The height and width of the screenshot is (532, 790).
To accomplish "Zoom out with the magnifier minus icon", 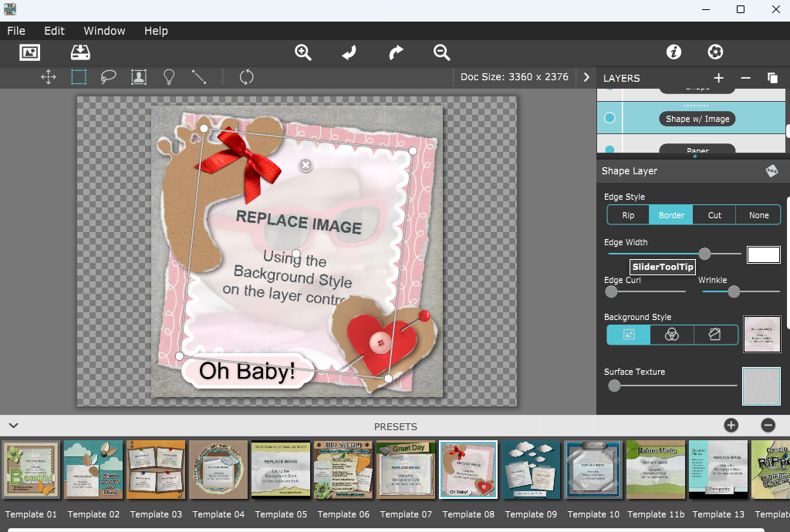I will (442, 52).
